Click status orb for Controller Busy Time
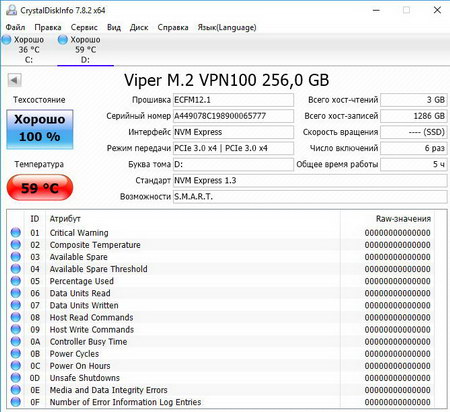The width and height of the screenshot is (450, 412). point(16,341)
